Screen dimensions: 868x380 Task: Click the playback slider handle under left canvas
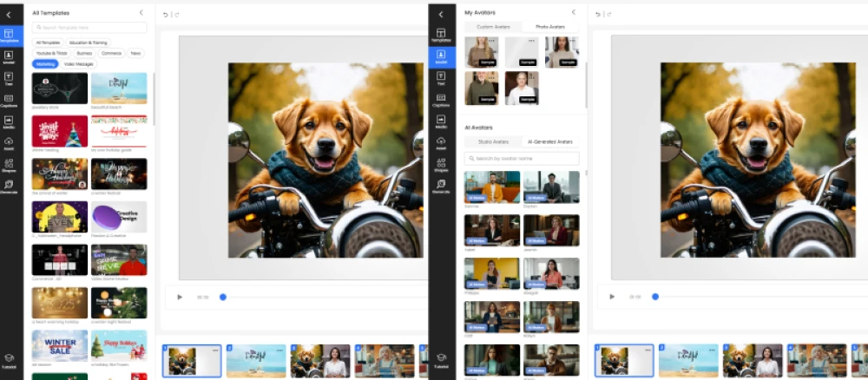(223, 297)
